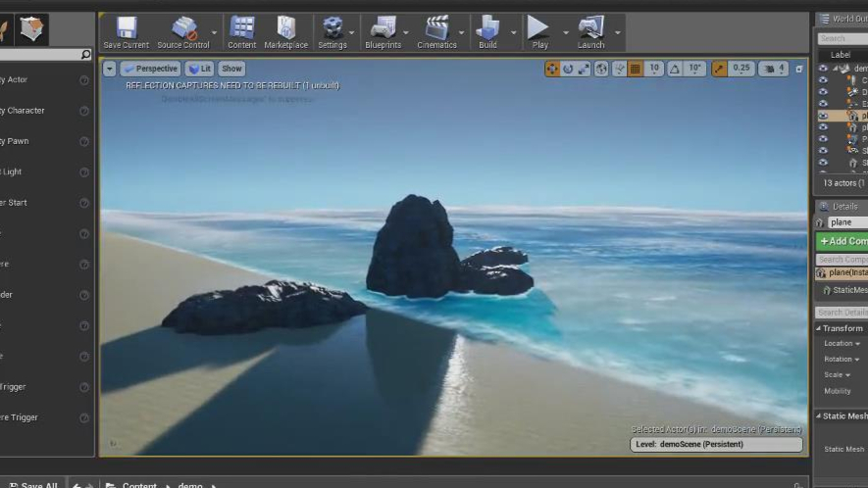Toggle visibility eye of selected plane row
The width and height of the screenshot is (868, 488).
(x=823, y=116)
